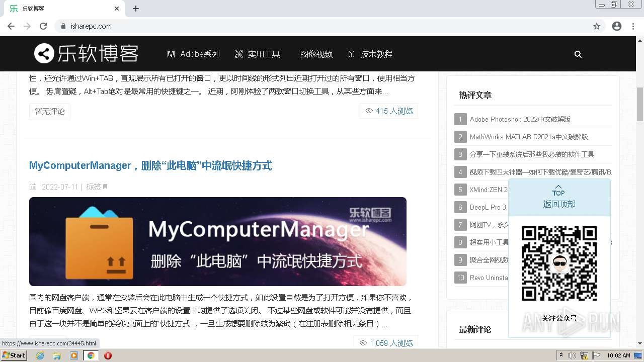This screenshot has height=362, width=644.
Task: Open the Windows Start menu
Action: (14, 355)
